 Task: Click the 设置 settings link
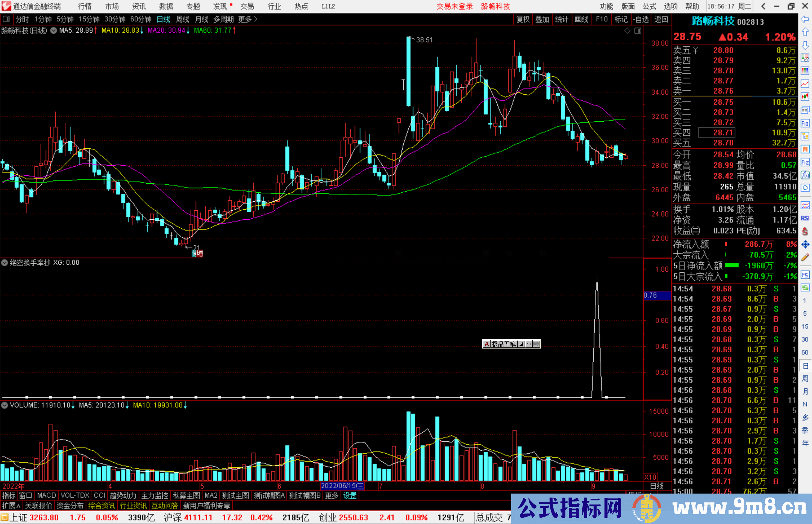[350, 495]
